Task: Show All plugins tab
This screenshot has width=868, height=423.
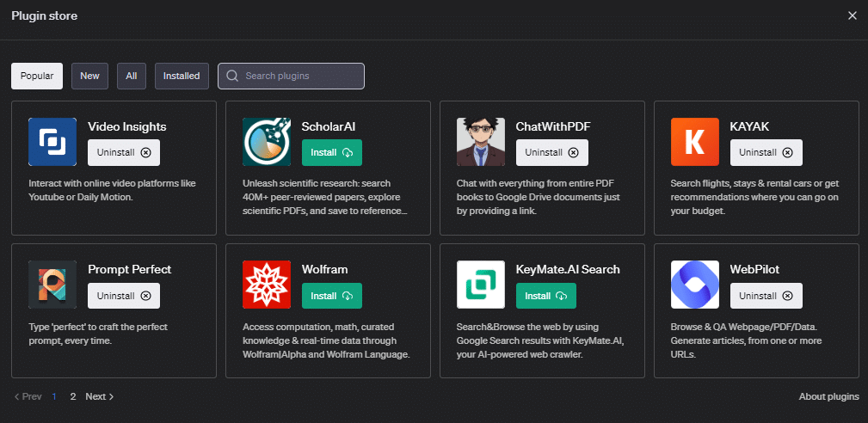Action: point(132,76)
